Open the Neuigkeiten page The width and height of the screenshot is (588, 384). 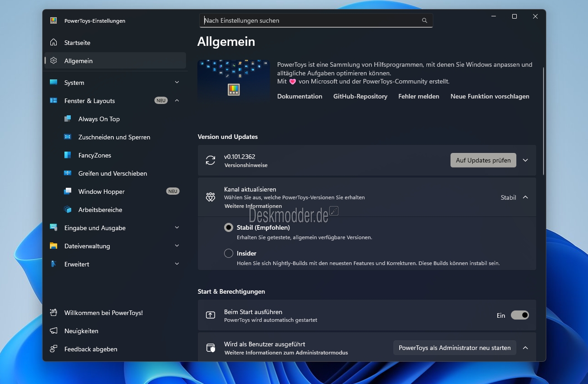[x=115, y=331]
